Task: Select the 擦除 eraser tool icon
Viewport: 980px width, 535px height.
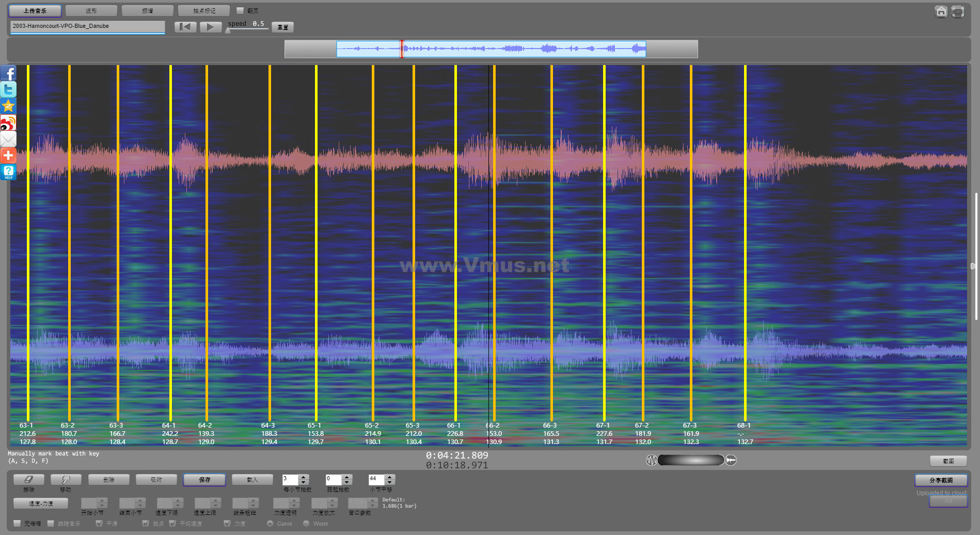Action: [29, 480]
